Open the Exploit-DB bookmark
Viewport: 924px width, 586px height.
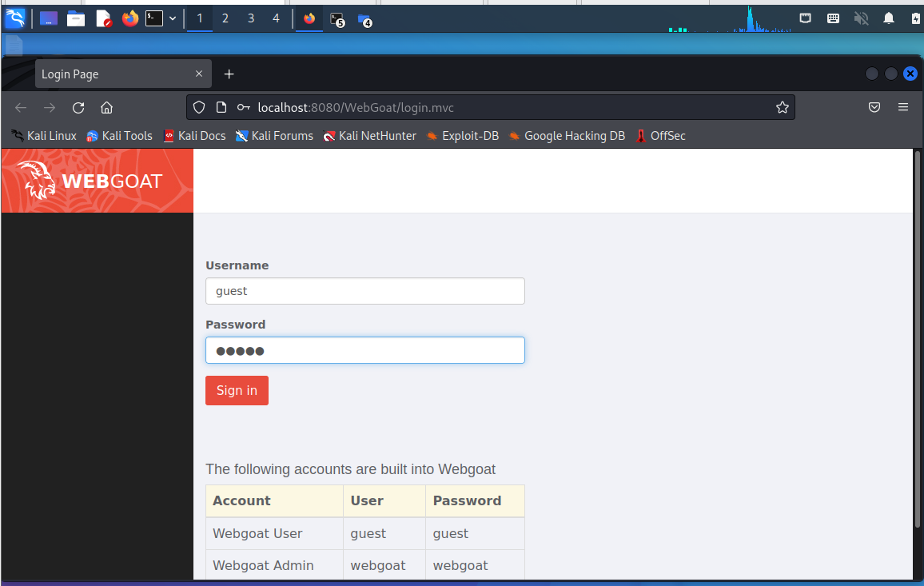point(463,136)
